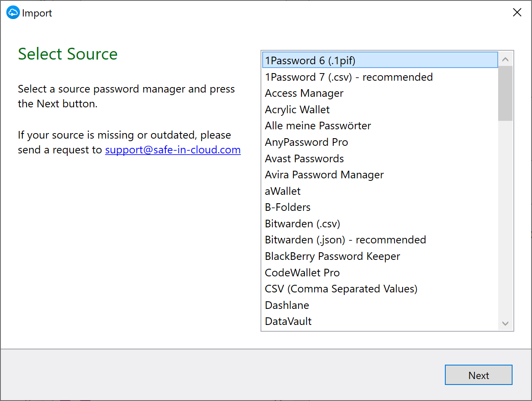Viewport: 532px width, 401px height.
Task: Pick Acrylic Wallet as the source
Action: (380, 109)
